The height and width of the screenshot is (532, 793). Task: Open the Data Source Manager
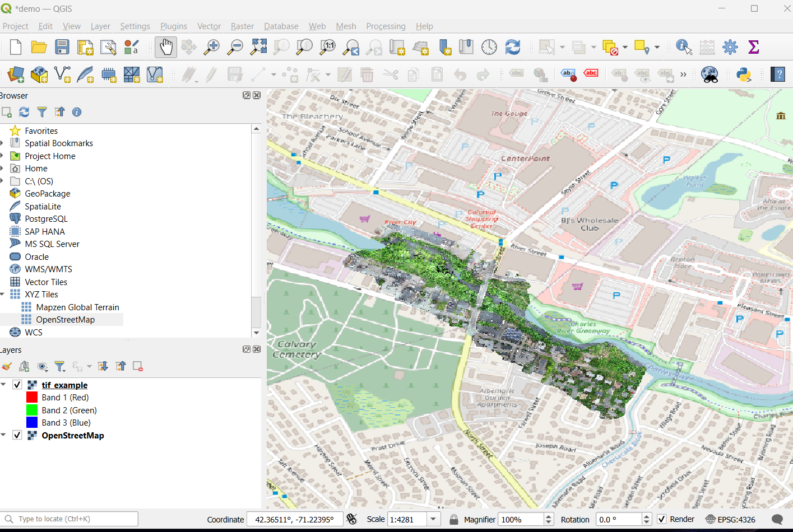16,74
